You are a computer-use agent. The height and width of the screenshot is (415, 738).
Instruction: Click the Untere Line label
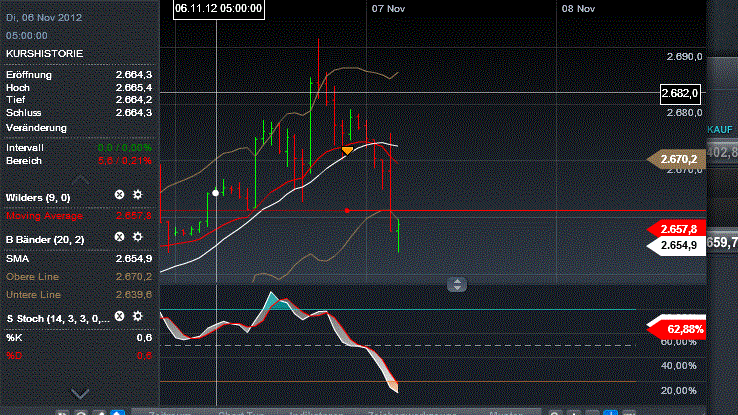click(x=33, y=295)
